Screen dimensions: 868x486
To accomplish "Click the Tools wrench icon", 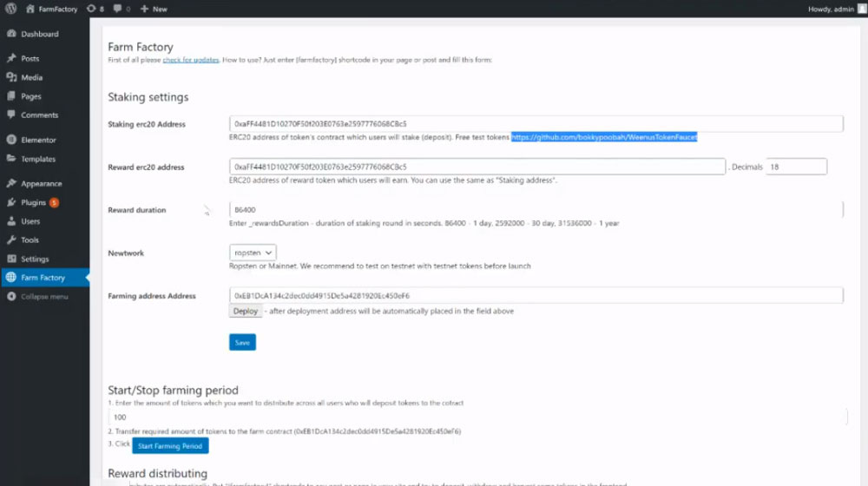I will point(11,240).
